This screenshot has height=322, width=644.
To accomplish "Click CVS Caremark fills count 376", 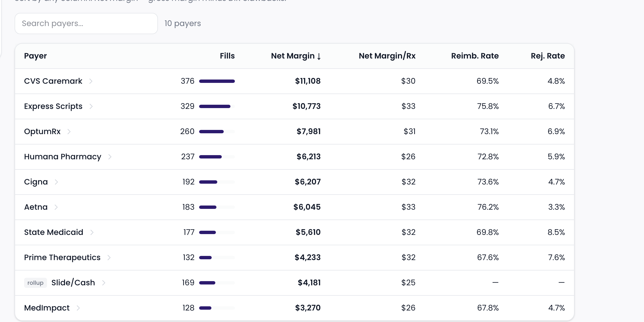I will click(188, 81).
